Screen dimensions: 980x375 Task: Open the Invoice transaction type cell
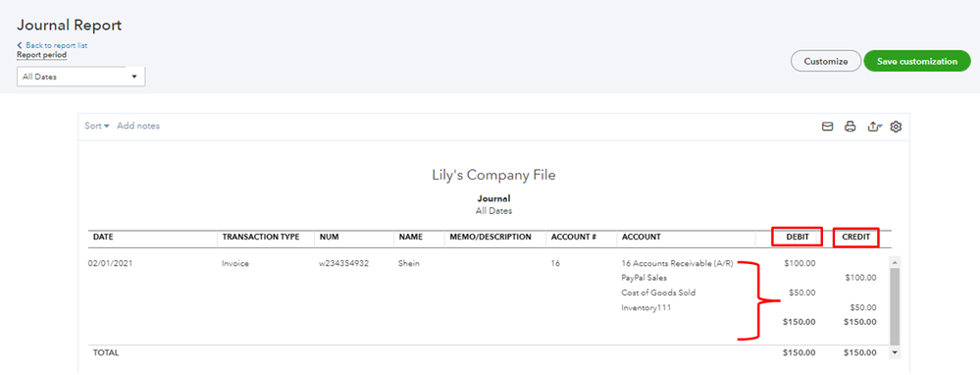pos(235,264)
